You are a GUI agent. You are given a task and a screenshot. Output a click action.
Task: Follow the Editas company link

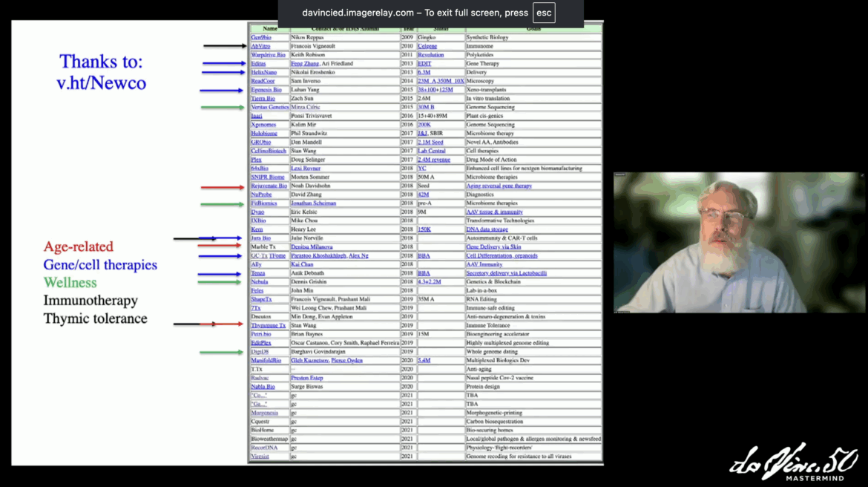(258, 64)
